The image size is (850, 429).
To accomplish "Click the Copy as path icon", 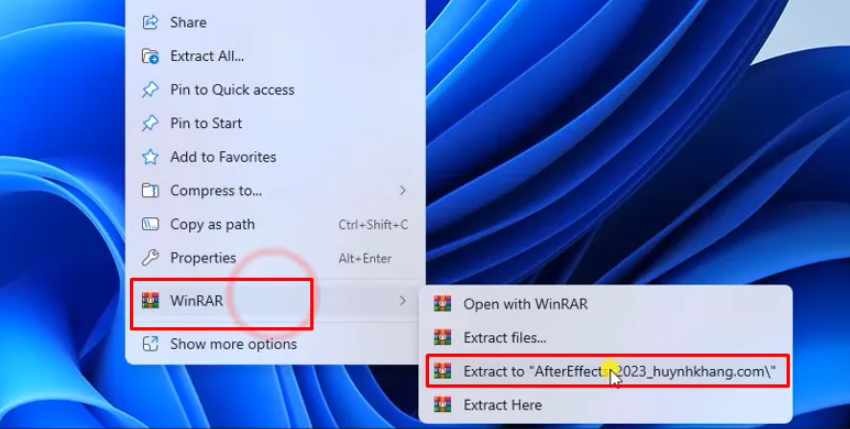I will (150, 224).
